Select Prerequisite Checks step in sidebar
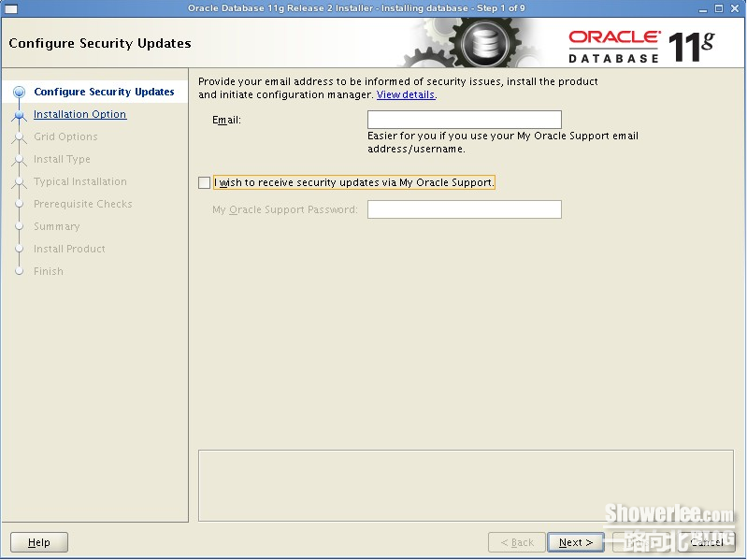This screenshot has width=747, height=560. coord(83,205)
